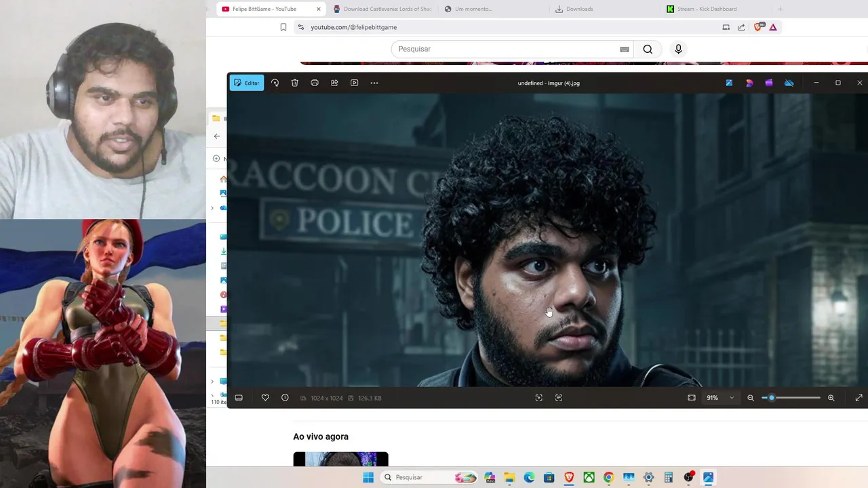Open the Windows Start menu

click(x=368, y=477)
